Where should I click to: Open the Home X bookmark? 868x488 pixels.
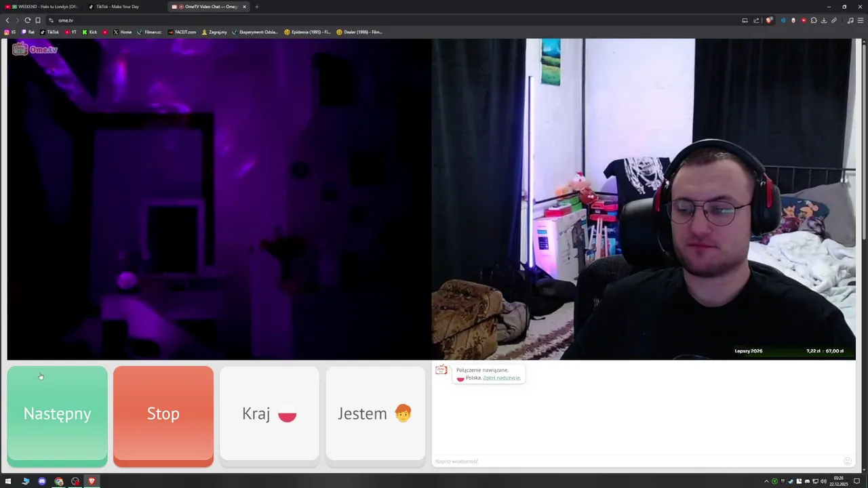123,32
